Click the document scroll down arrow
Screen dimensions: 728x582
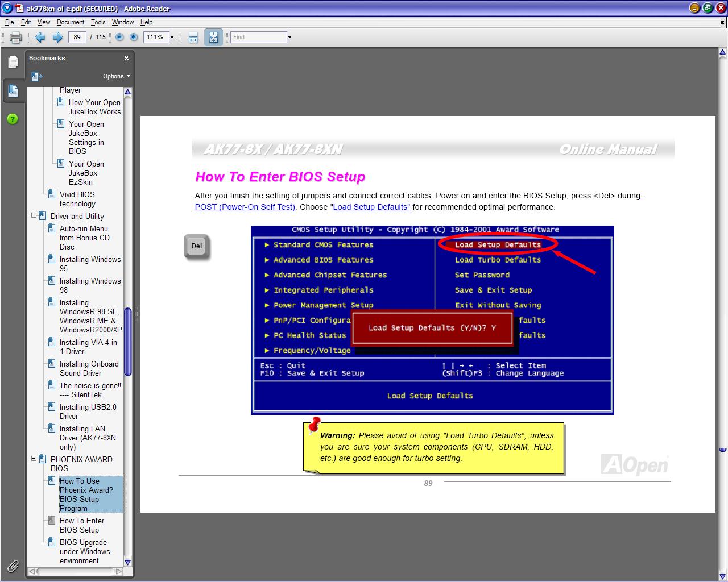coord(722,575)
